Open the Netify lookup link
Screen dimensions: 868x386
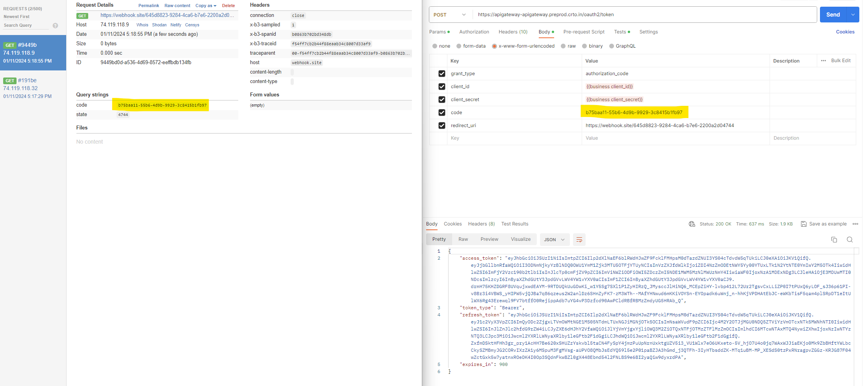[176, 25]
